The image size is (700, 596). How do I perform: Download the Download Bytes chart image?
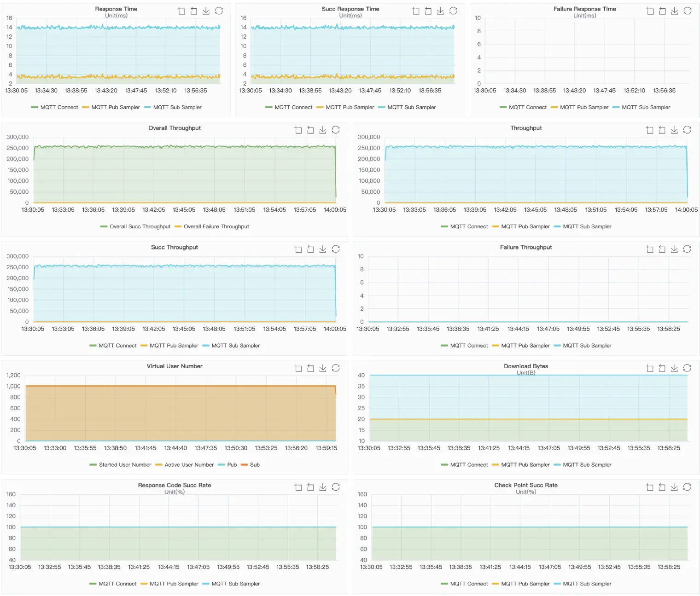click(674, 368)
